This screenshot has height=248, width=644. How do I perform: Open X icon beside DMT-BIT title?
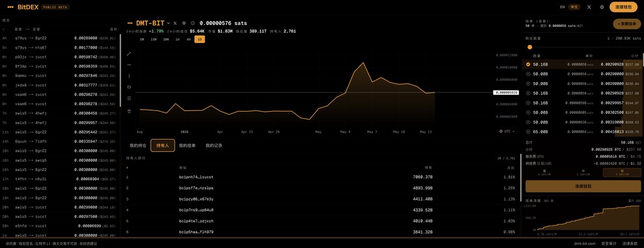[x=175, y=24]
